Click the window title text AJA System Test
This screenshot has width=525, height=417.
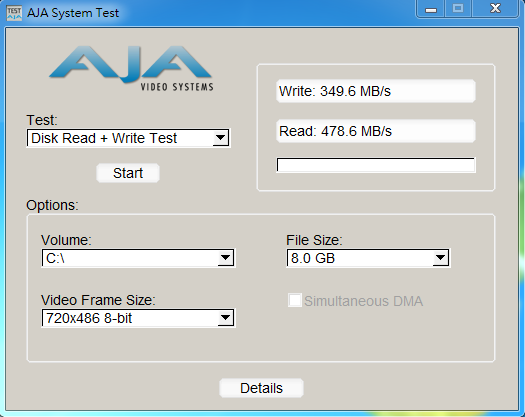coord(73,13)
